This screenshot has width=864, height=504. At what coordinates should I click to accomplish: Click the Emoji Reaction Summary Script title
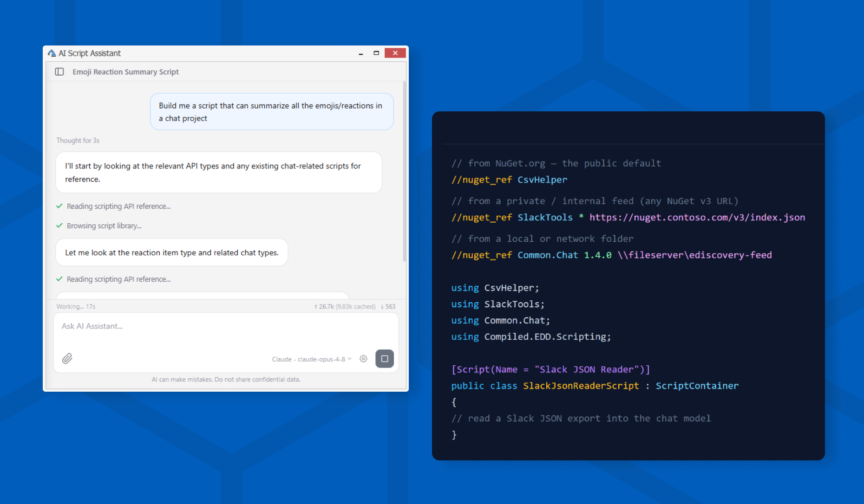pos(125,72)
